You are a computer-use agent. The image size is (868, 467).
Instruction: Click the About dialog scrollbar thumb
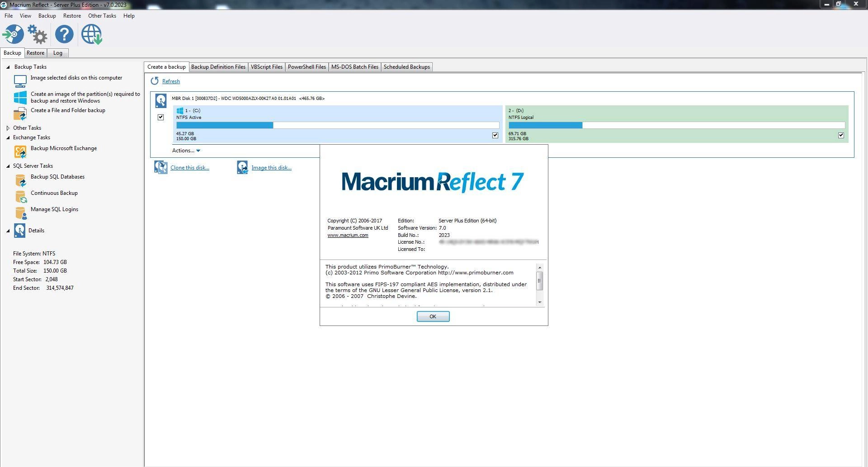539,281
